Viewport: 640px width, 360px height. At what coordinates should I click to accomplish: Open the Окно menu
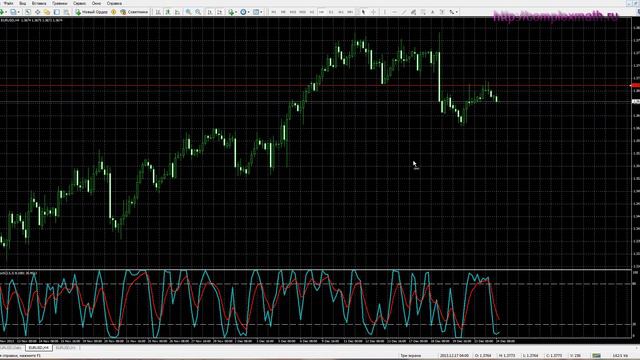pos(96,3)
